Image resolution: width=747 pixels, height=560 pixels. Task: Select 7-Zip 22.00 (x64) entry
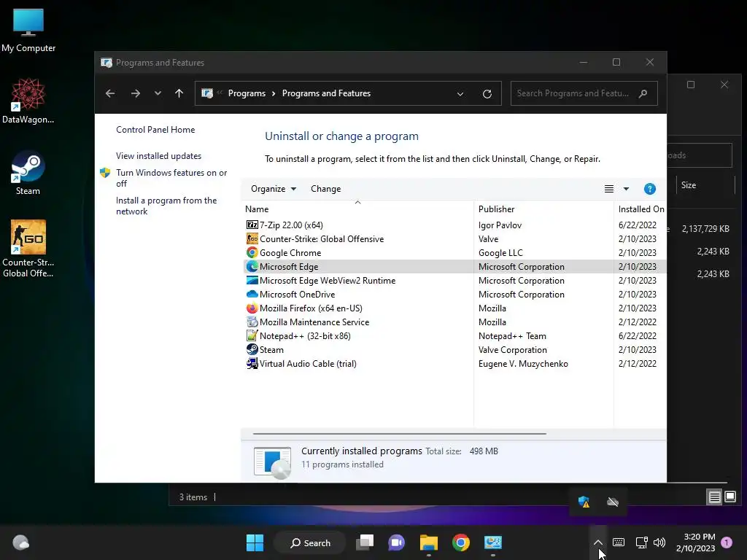click(x=455, y=225)
